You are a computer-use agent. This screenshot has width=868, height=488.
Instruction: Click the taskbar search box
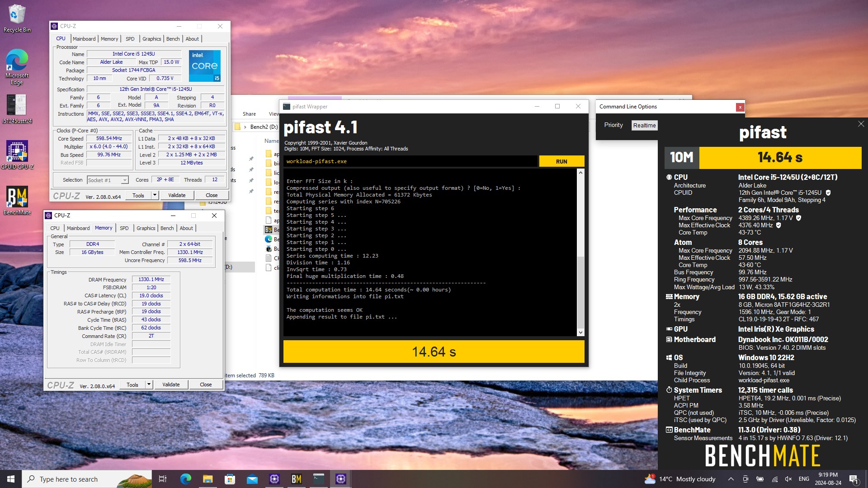pyautogui.click(x=87, y=479)
